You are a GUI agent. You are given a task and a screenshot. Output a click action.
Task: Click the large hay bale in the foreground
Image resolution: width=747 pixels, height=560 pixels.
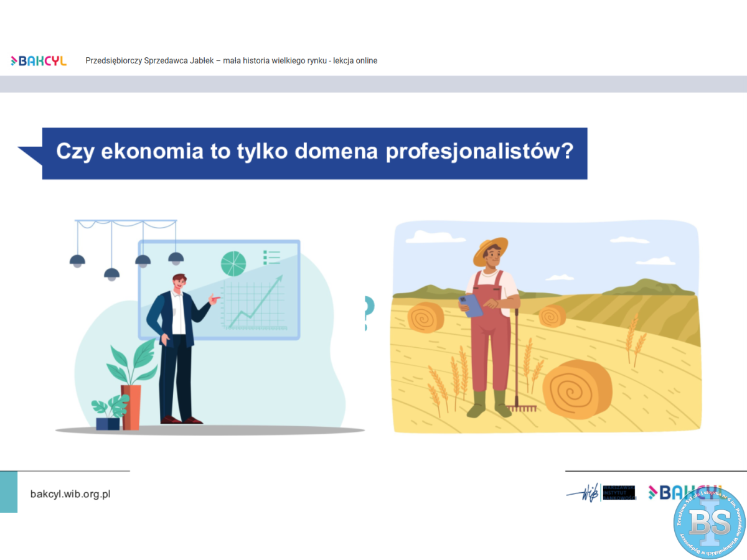(x=576, y=389)
